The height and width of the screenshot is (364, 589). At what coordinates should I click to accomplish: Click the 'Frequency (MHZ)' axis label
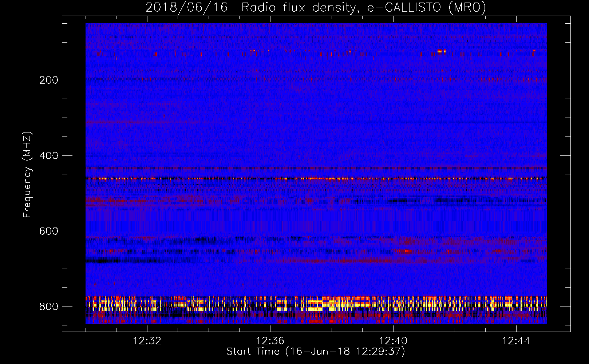27,174
